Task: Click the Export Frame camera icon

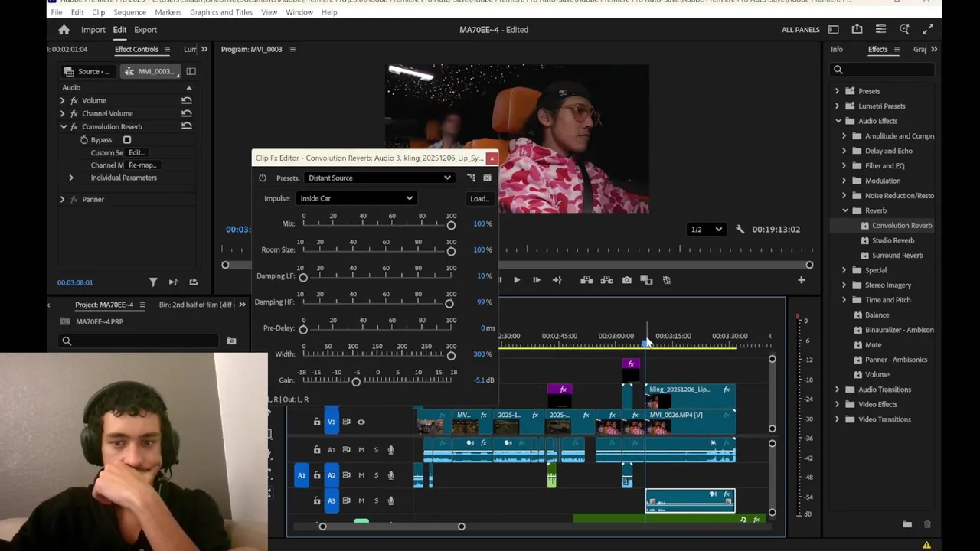Action: click(x=626, y=280)
